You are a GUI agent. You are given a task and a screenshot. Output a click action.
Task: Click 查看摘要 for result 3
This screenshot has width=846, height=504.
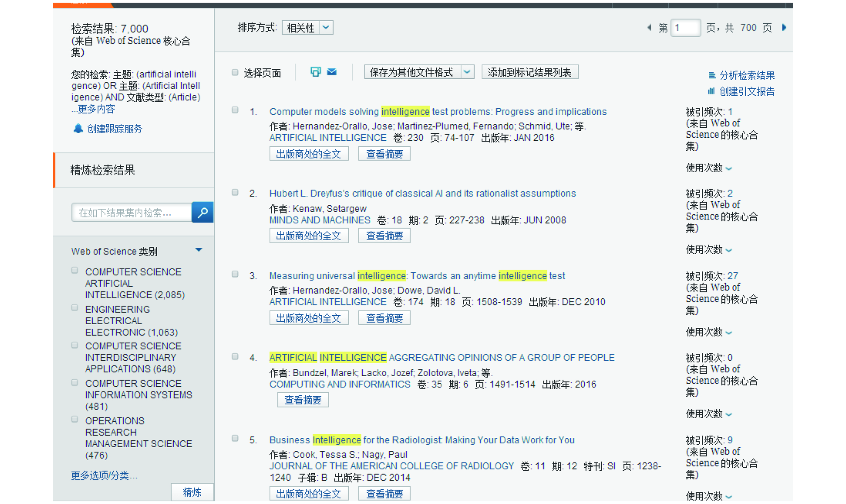(x=385, y=318)
